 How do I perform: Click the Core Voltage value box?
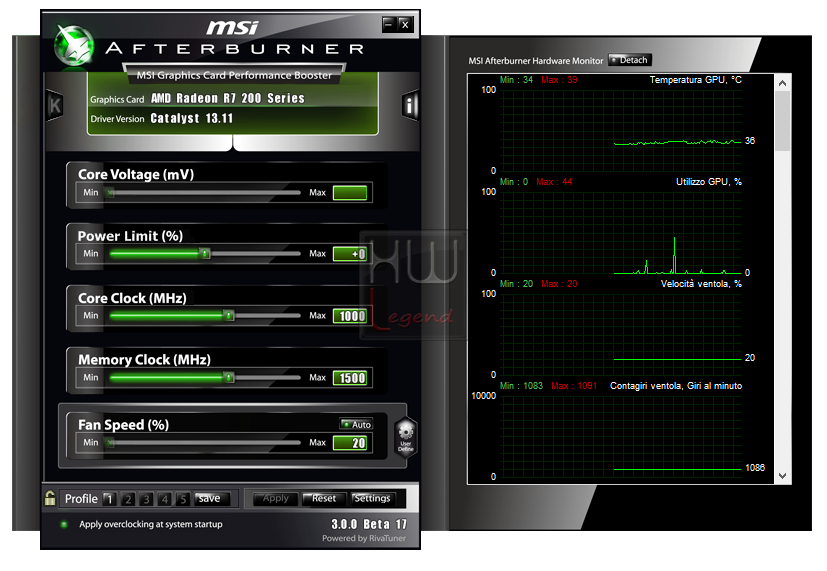[x=350, y=192]
